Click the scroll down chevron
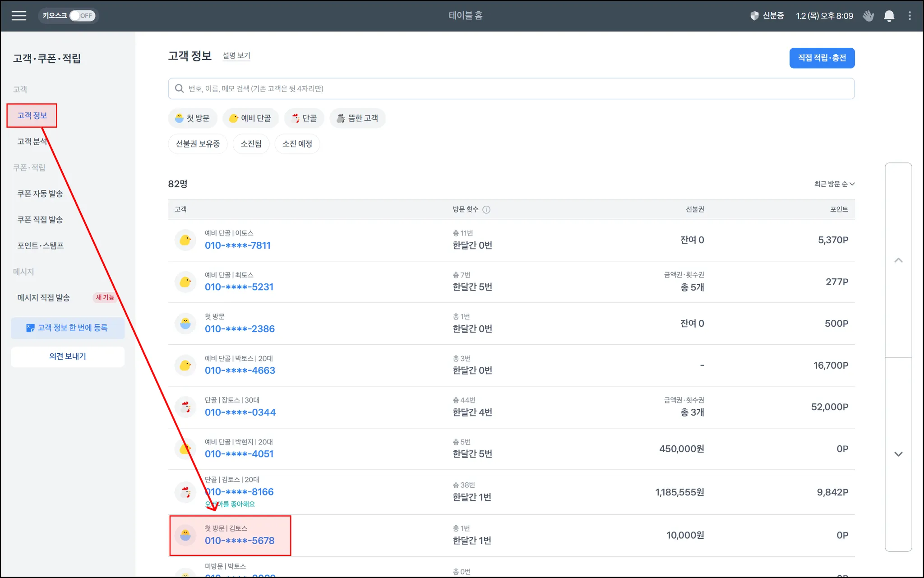 tap(898, 454)
